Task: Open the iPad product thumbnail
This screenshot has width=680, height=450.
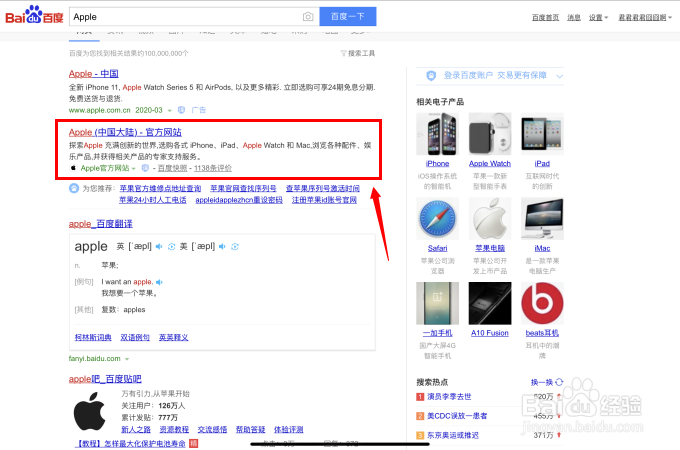Action: pos(542,134)
